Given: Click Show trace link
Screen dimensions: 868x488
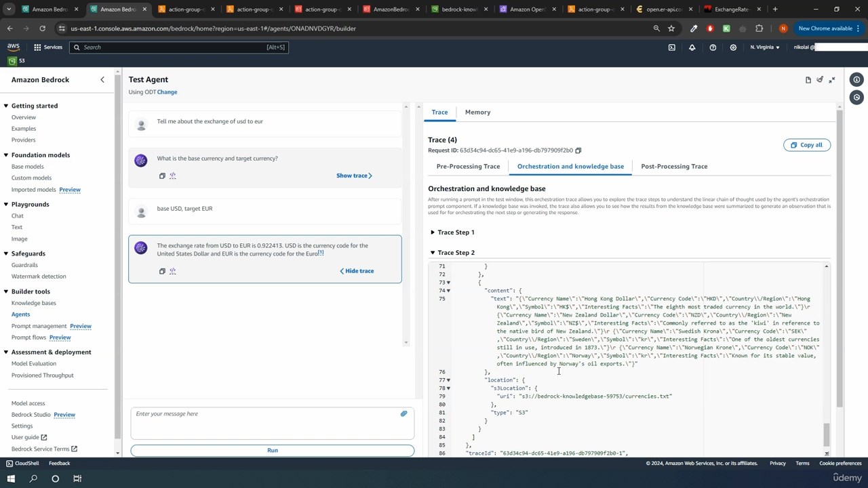Looking at the screenshot, I should [354, 176].
